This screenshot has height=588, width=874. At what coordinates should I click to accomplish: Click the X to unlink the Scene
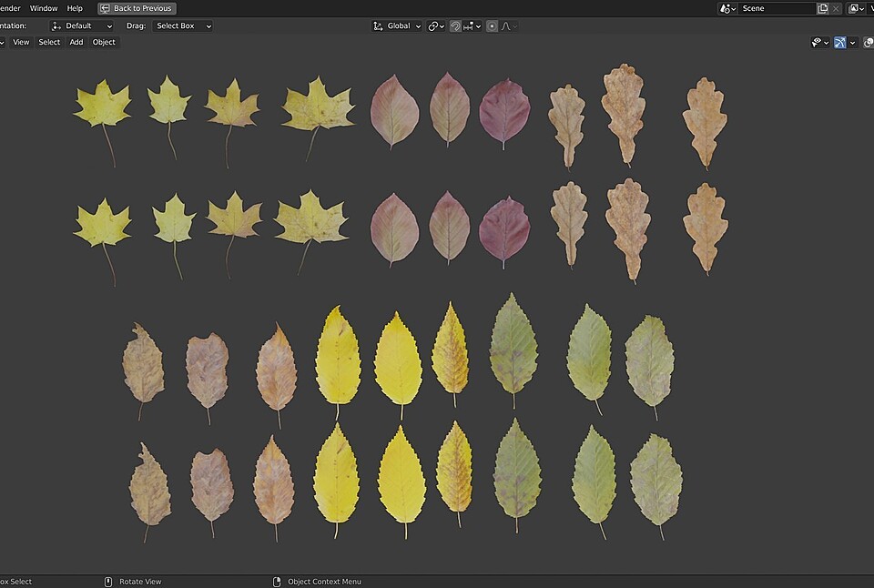(x=836, y=8)
